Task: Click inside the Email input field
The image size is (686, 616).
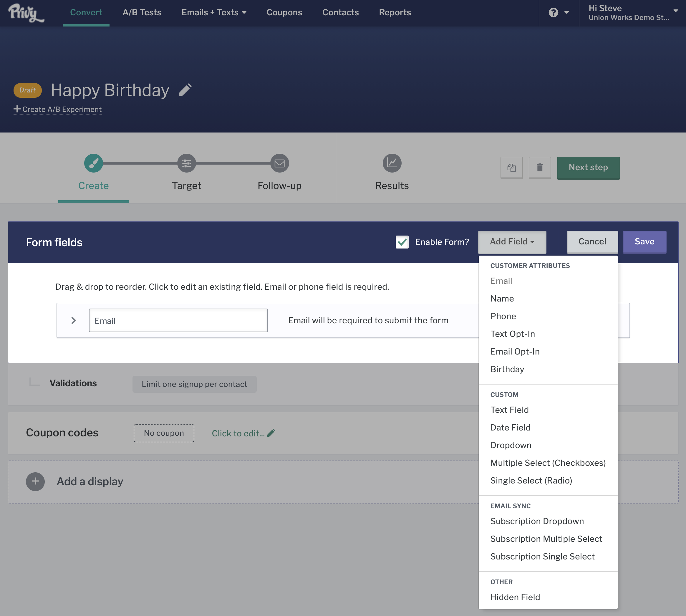Action: (x=178, y=320)
